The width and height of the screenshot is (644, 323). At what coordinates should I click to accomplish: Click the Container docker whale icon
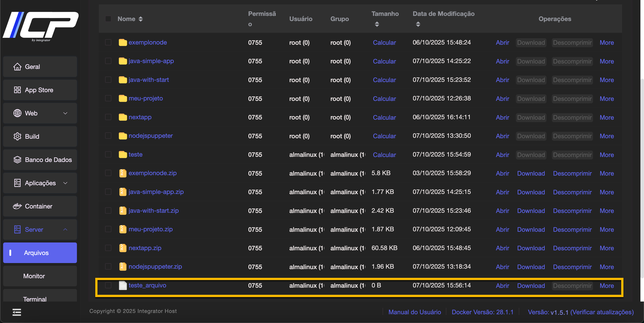coord(17,206)
